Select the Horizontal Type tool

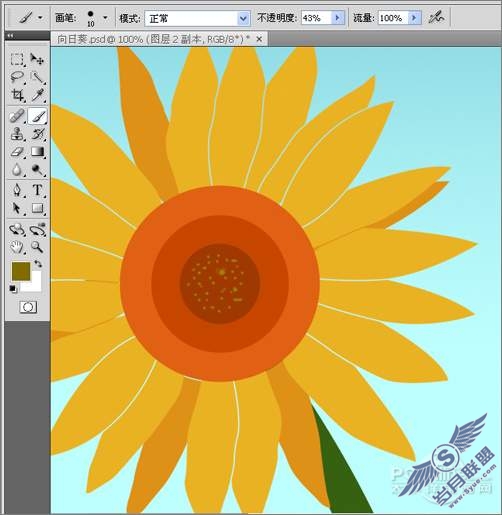click(x=37, y=190)
